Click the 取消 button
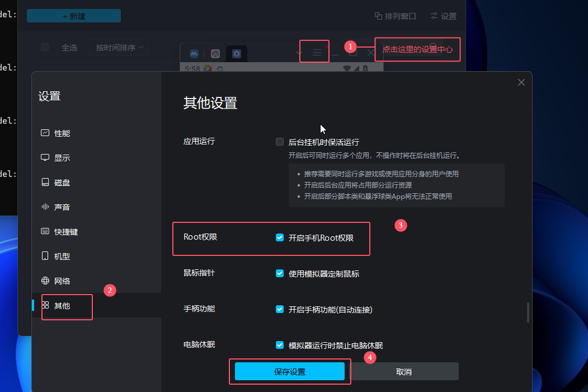588x392 pixels. click(x=404, y=371)
